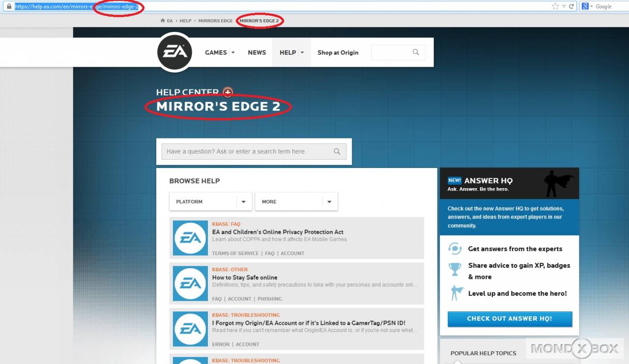Image resolution: width=629 pixels, height=364 pixels.
Task: Open the 'How to Stay Safe online' article
Action: click(245, 278)
